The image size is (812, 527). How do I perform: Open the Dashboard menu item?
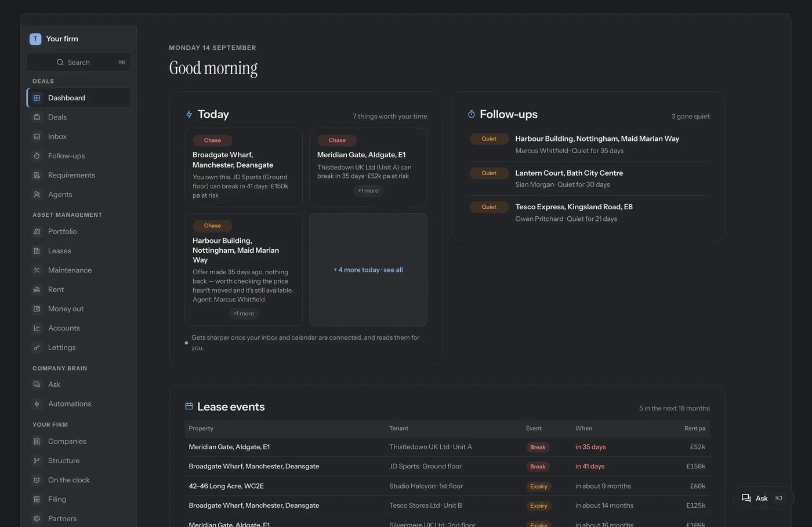click(x=79, y=98)
